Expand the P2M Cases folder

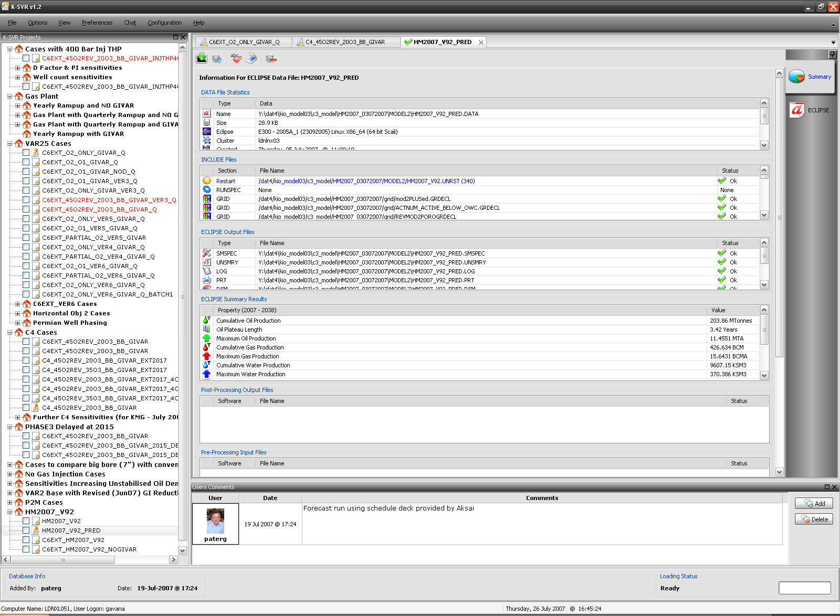tap(10, 502)
